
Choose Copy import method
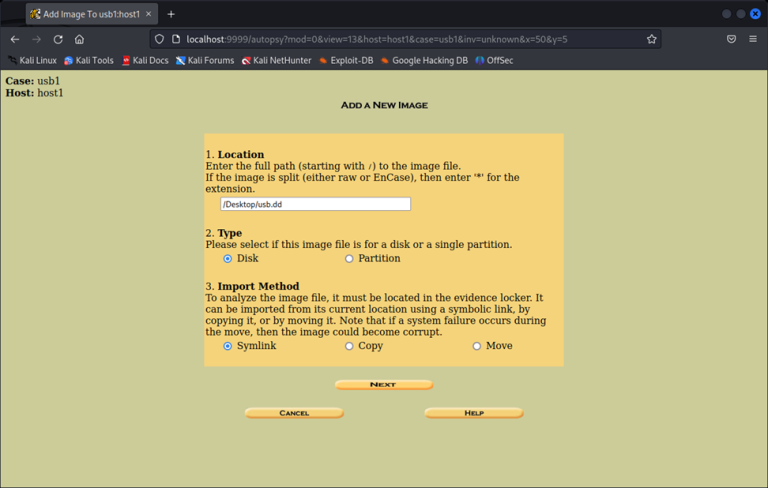(349, 346)
